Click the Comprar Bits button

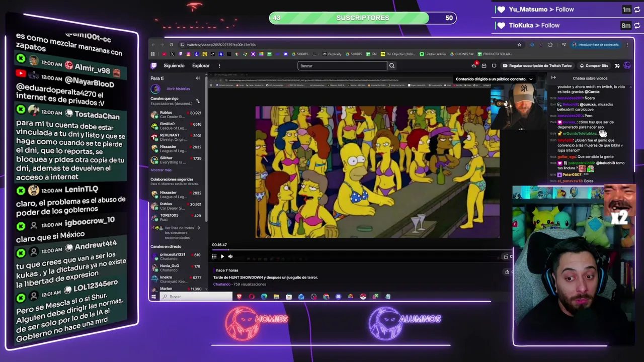pos(594,65)
